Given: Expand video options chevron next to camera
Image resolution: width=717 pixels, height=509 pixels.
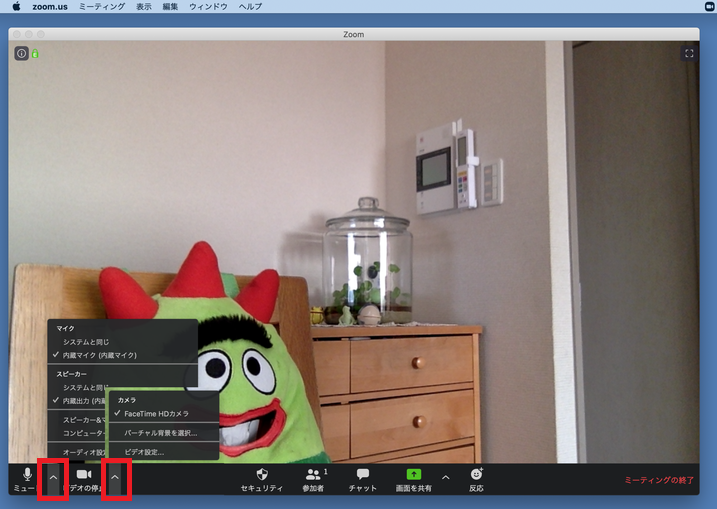Looking at the screenshot, I should (x=115, y=478).
